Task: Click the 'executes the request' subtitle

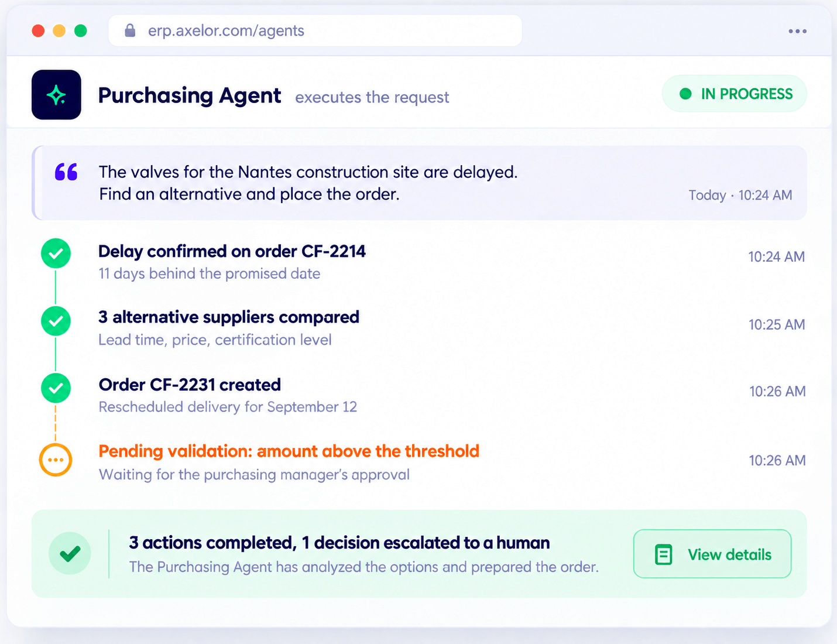Action: pos(372,97)
